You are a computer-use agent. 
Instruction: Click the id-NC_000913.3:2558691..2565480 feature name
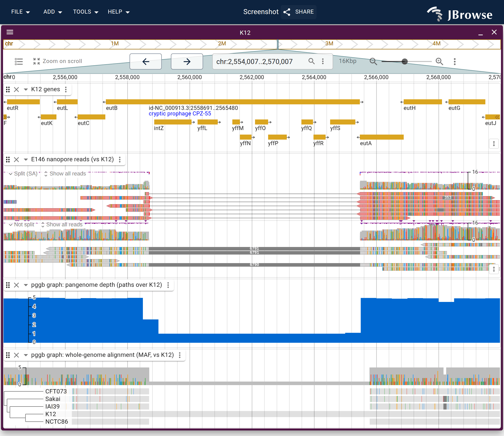[x=193, y=108]
